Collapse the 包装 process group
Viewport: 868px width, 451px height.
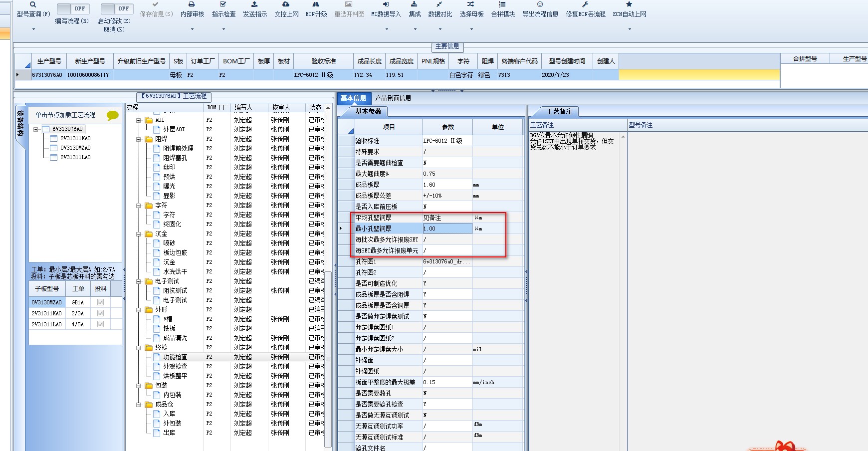[139, 386]
